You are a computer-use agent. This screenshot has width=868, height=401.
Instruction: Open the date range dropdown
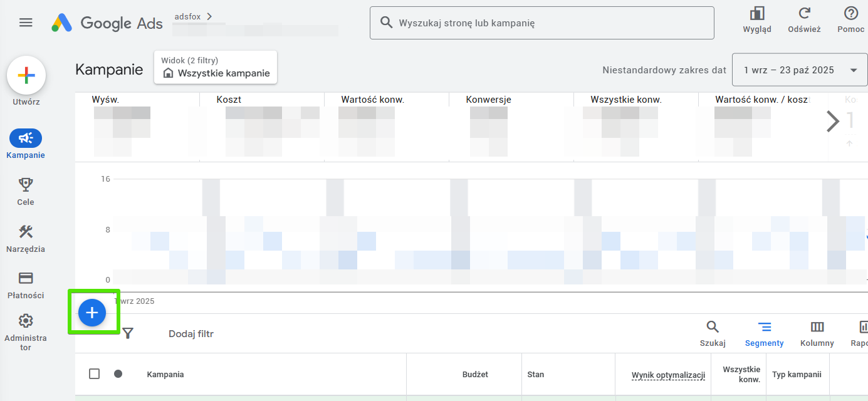pos(800,70)
